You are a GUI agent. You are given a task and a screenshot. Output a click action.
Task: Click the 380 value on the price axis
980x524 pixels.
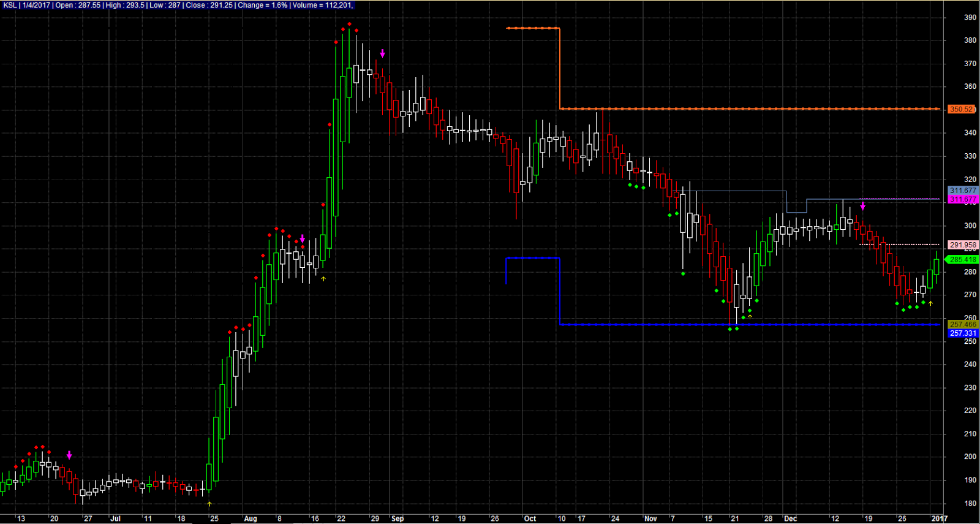[970, 40]
